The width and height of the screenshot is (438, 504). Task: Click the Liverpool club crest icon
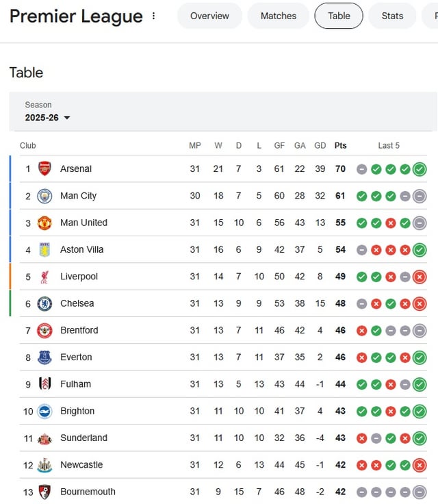[x=44, y=277]
